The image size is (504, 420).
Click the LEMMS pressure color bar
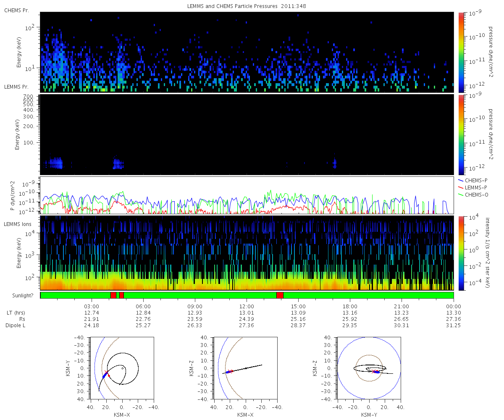461,134
